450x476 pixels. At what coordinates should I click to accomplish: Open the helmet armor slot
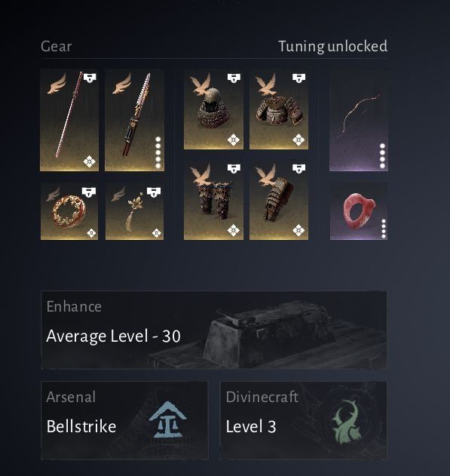click(213, 109)
